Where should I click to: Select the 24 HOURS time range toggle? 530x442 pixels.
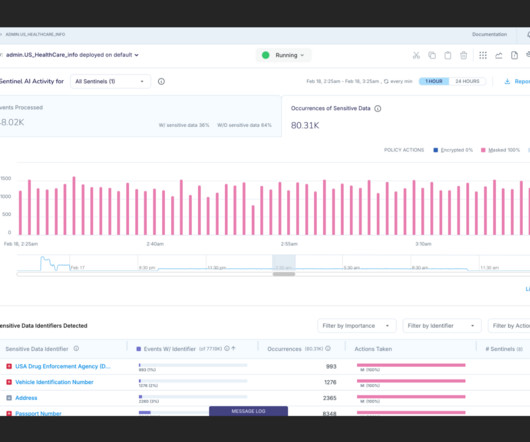tap(467, 81)
